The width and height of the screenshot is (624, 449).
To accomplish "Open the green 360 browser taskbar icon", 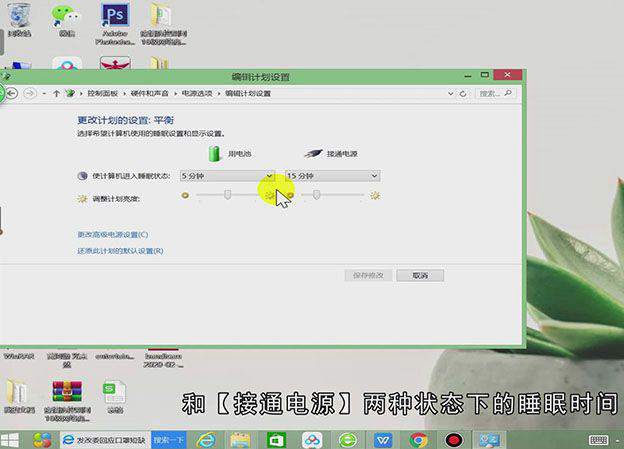I will (348, 440).
